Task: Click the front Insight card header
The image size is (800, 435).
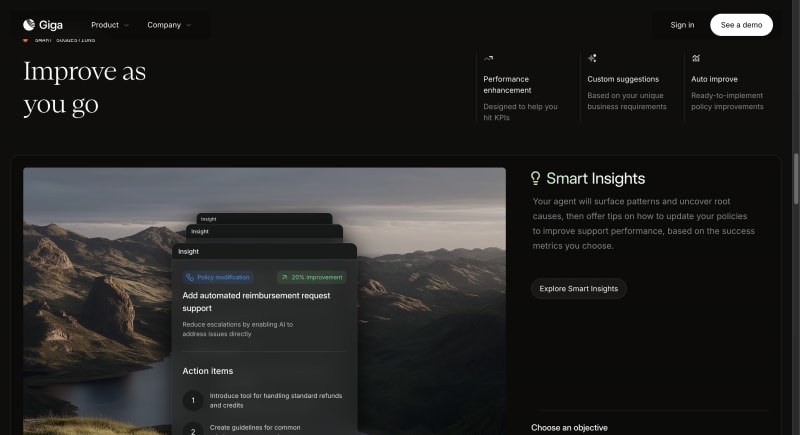Action: click(x=264, y=251)
